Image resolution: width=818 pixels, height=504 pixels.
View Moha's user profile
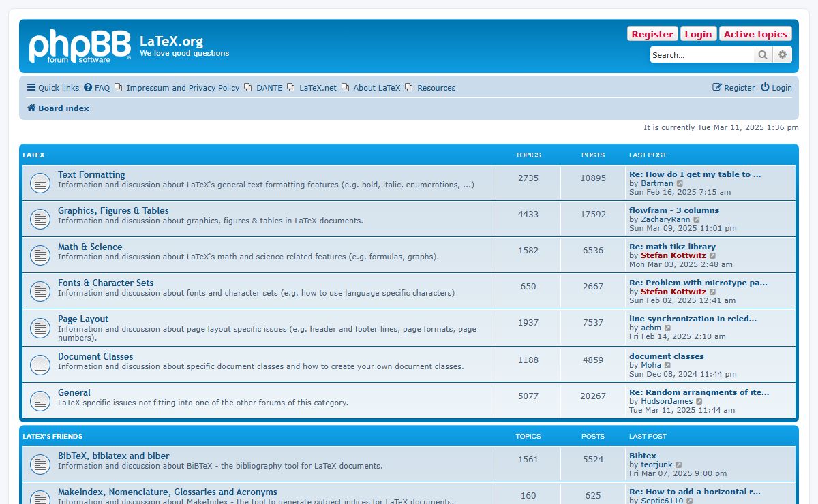point(651,365)
